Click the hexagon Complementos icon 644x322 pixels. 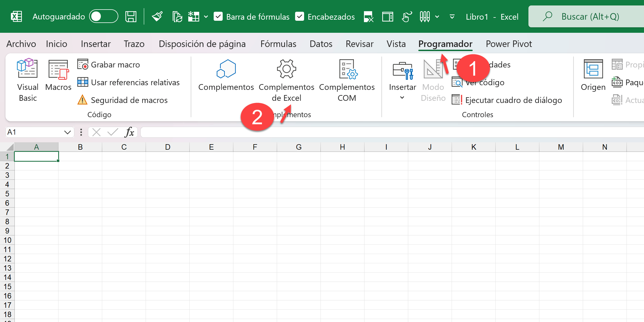coord(226,69)
